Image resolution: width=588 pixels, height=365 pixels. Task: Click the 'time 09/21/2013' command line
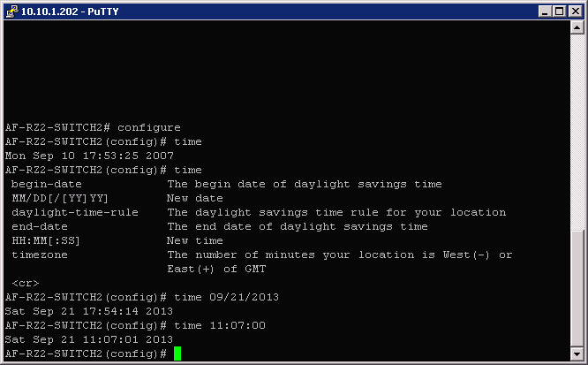[x=226, y=297]
